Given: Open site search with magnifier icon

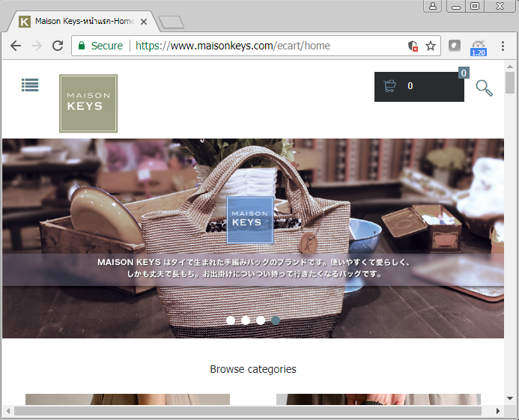Looking at the screenshot, I should tap(485, 88).
